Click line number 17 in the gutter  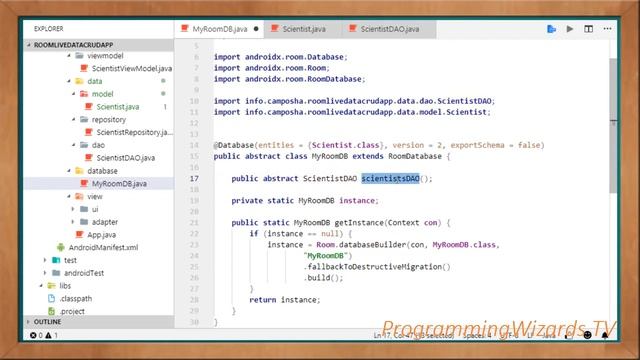194,178
